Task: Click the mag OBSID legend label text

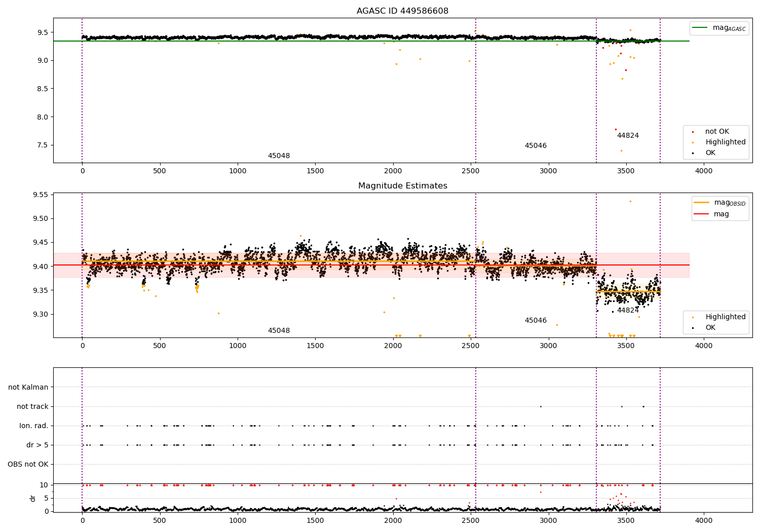Action: [x=730, y=203]
